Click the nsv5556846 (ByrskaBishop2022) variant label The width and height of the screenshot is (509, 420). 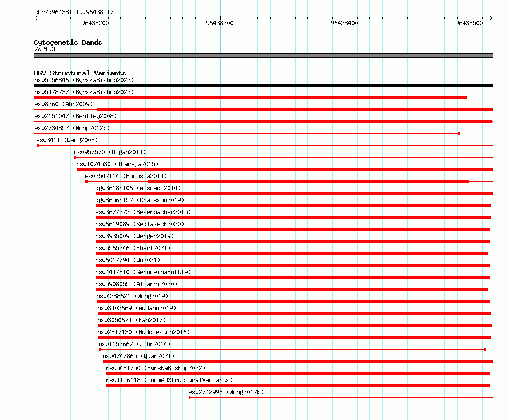pos(84,80)
